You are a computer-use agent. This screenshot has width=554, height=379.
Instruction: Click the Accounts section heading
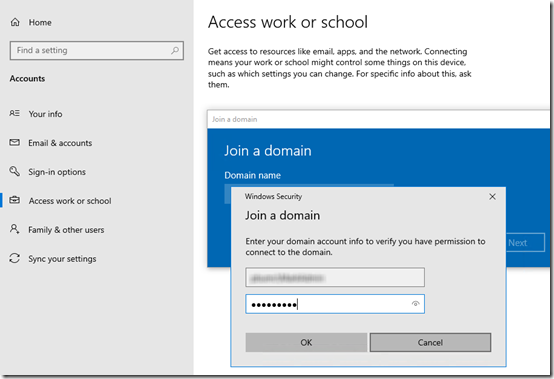tap(27, 78)
